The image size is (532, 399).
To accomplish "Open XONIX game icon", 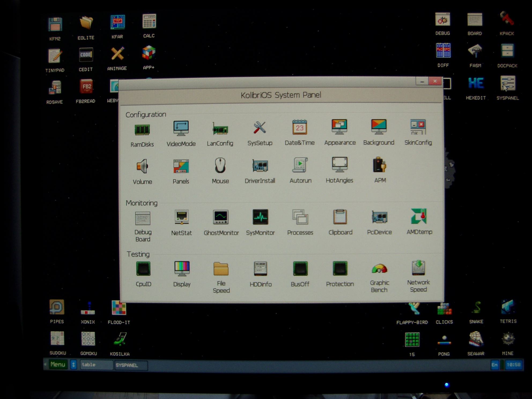I will (x=88, y=308).
